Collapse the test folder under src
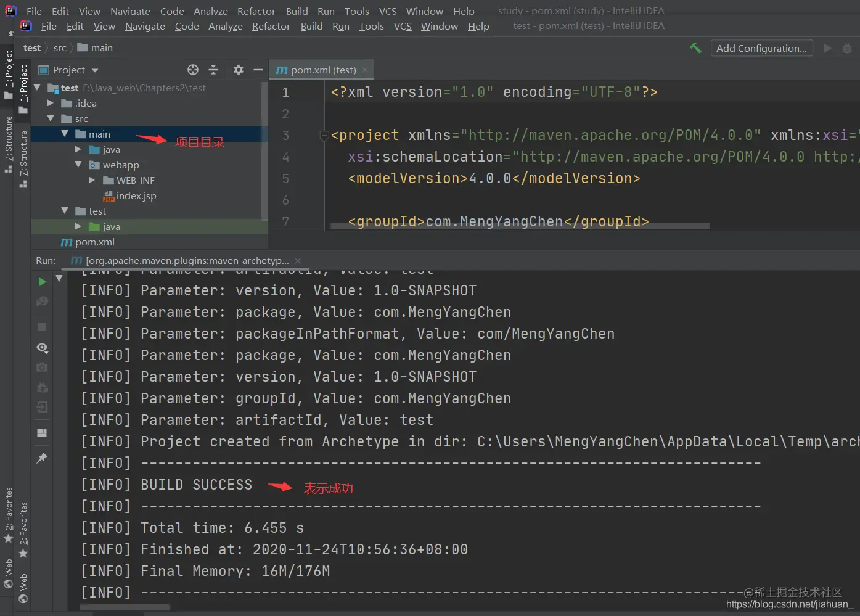The image size is (860, 616). (65, 211)
